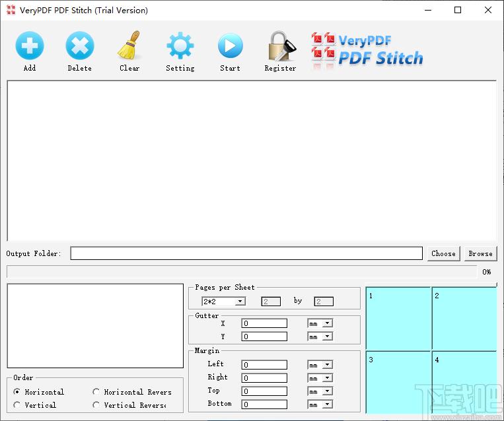Click the Choose output folder button
Image resolution: width=504 pixels, height=421 pixels.
point(444,253)
